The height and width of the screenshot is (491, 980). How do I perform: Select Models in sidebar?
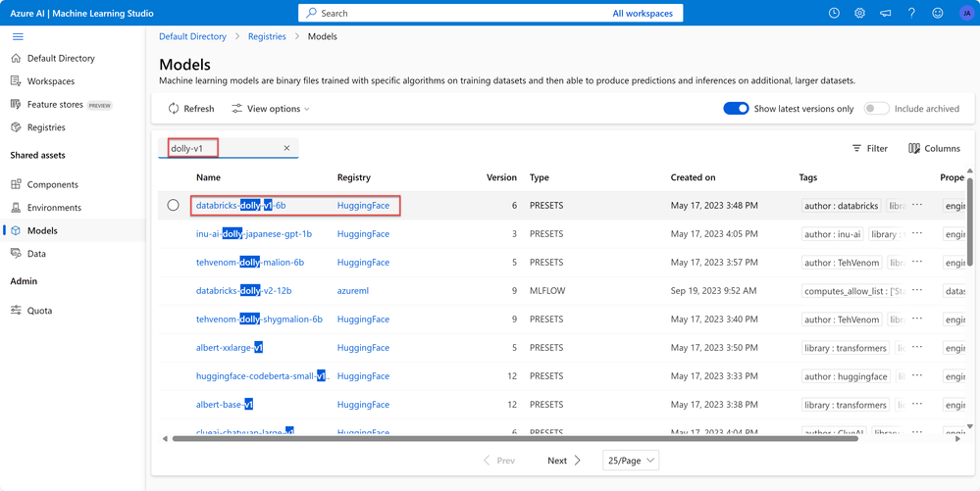(73, 230)
